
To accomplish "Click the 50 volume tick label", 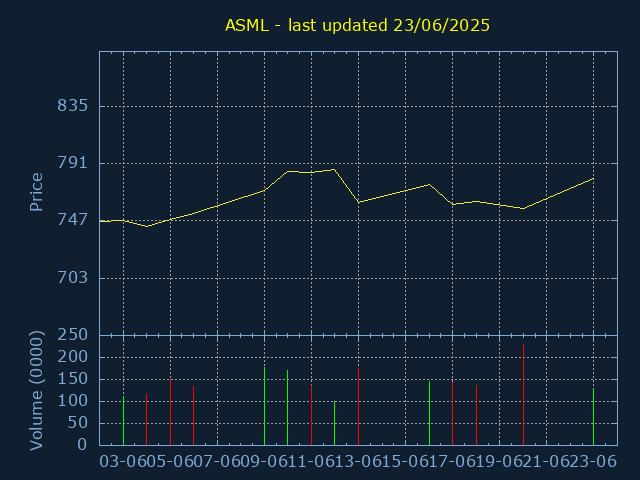I will pos(78,423).
